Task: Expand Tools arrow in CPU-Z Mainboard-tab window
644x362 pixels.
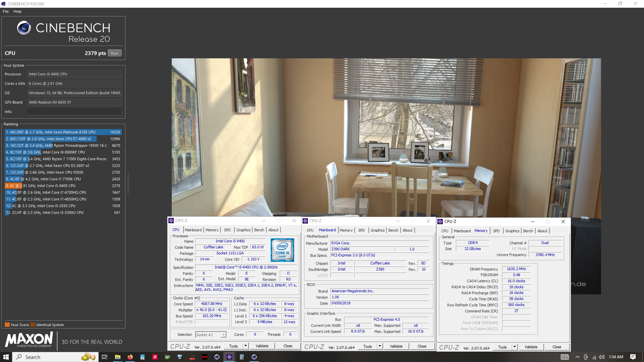Action: pos(380,346)
